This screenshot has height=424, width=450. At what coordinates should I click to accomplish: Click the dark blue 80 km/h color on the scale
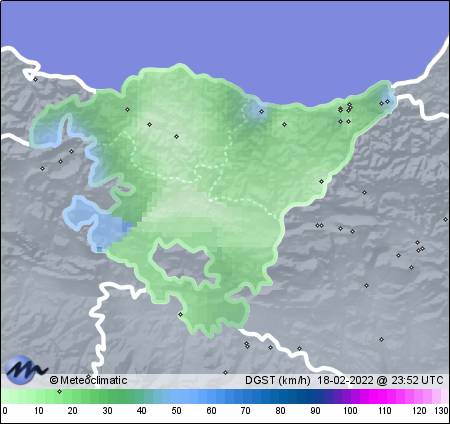[x=280, y=396]
